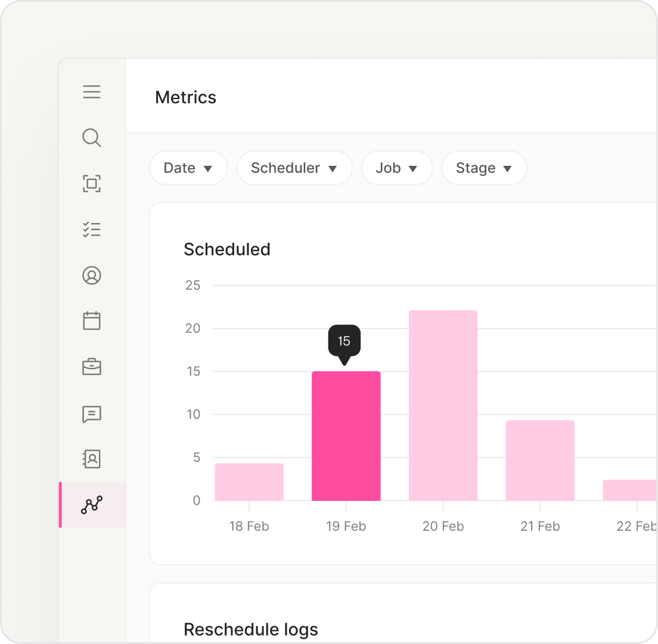Open the chat messages icon
The height and width of the screenshot is (644, 658).
[x=91, y=414]
